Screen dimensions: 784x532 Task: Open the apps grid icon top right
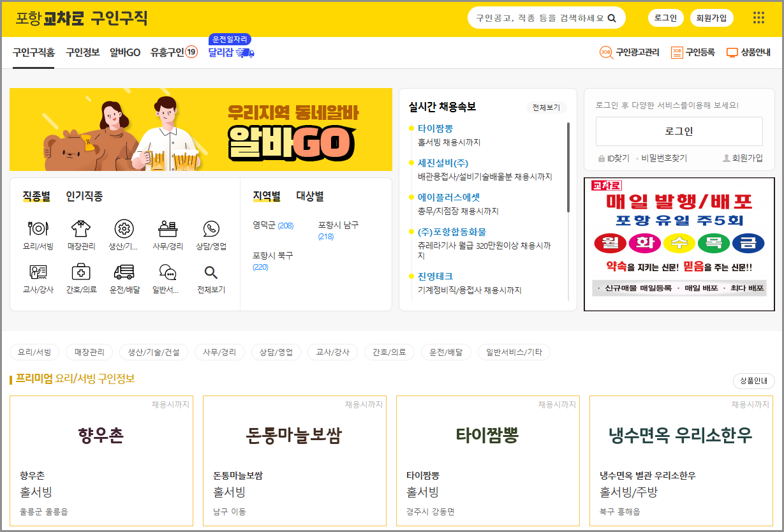(758, 18)
